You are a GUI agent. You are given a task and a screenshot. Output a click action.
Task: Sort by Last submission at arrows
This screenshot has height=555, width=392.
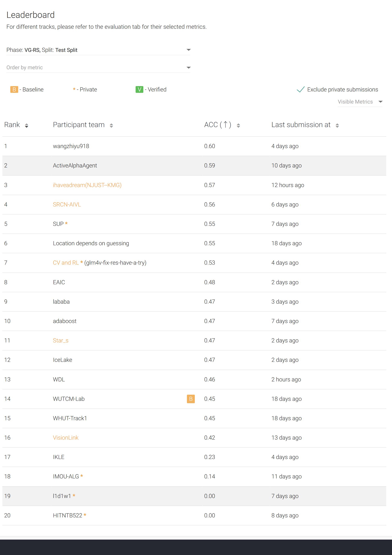(337, 125)
